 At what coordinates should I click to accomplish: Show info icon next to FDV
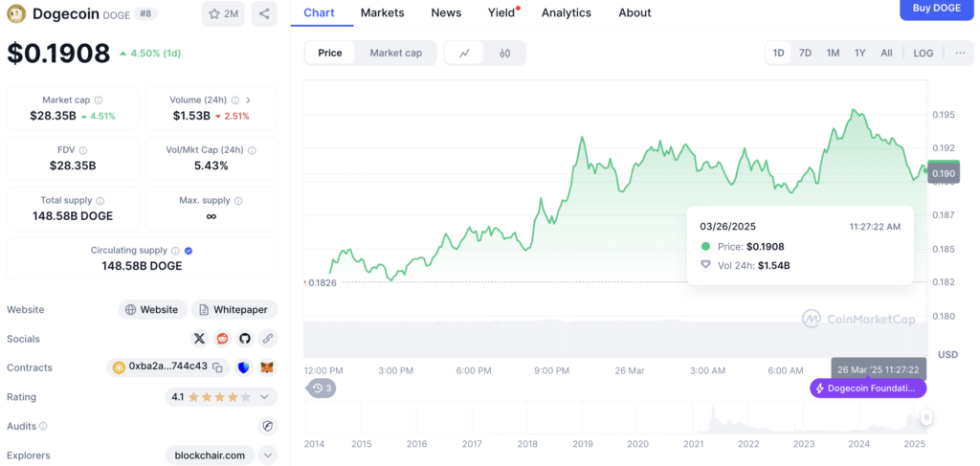pos(83,150)
